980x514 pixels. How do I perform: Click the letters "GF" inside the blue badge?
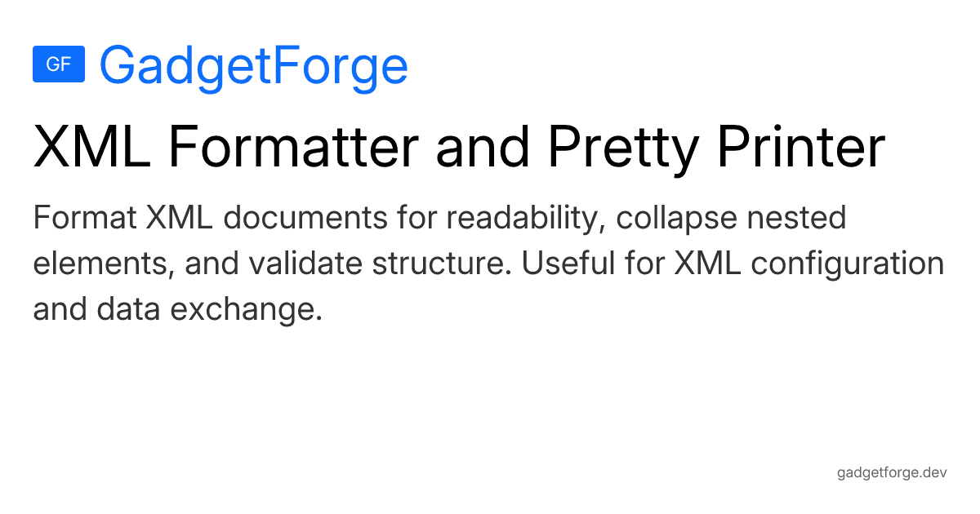pos(59,64)
